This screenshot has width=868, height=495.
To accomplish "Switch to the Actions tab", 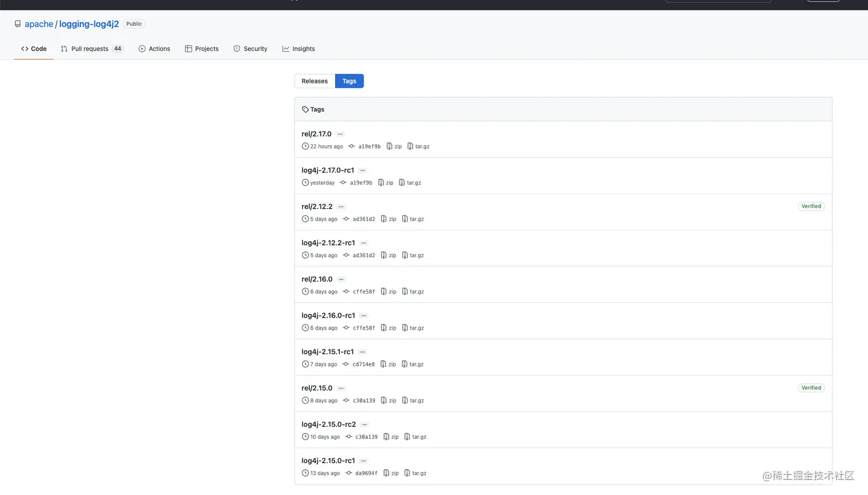I will 154,49.
